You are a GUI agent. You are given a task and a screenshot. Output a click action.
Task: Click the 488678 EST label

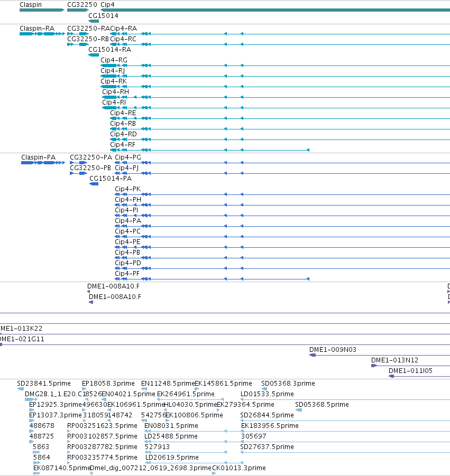point(42,426)
